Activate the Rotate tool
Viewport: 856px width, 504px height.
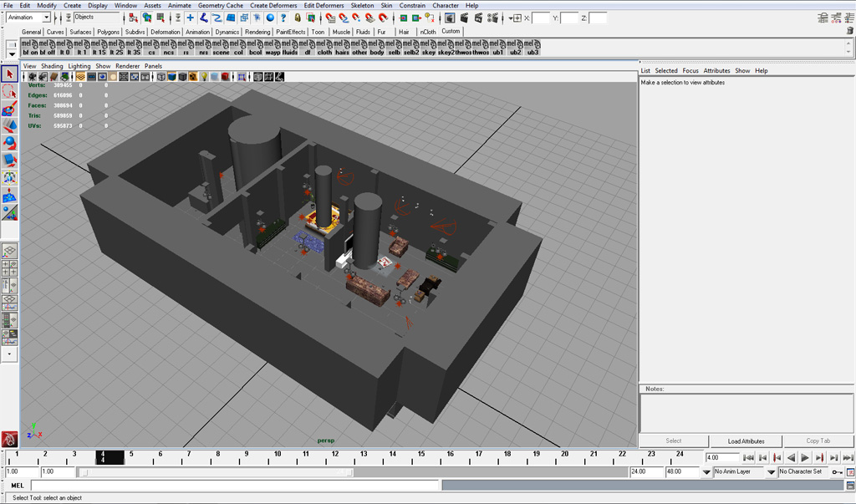9,143
